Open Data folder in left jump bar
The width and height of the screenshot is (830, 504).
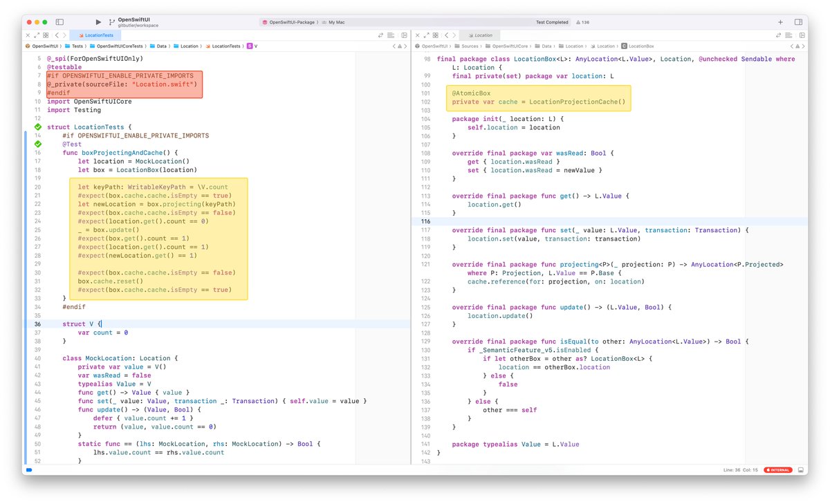point(158,46)
